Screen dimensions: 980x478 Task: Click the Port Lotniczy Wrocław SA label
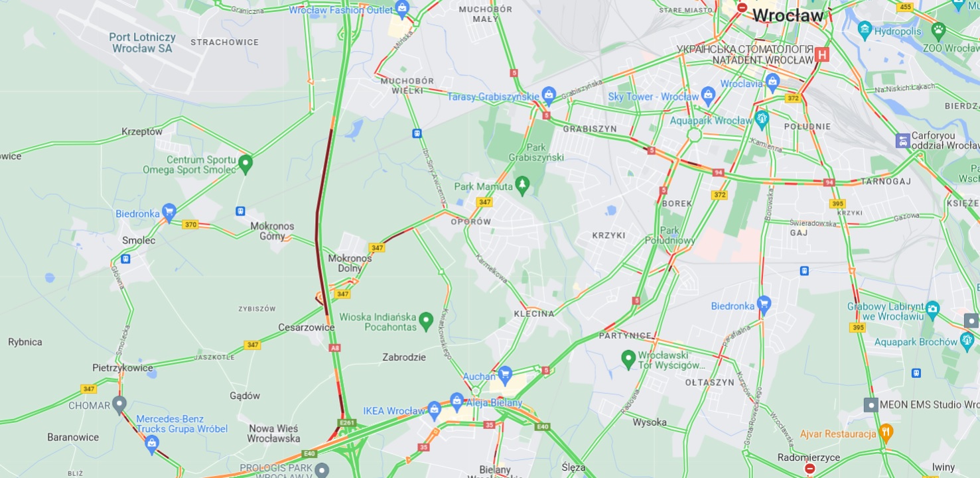point(143,43)
